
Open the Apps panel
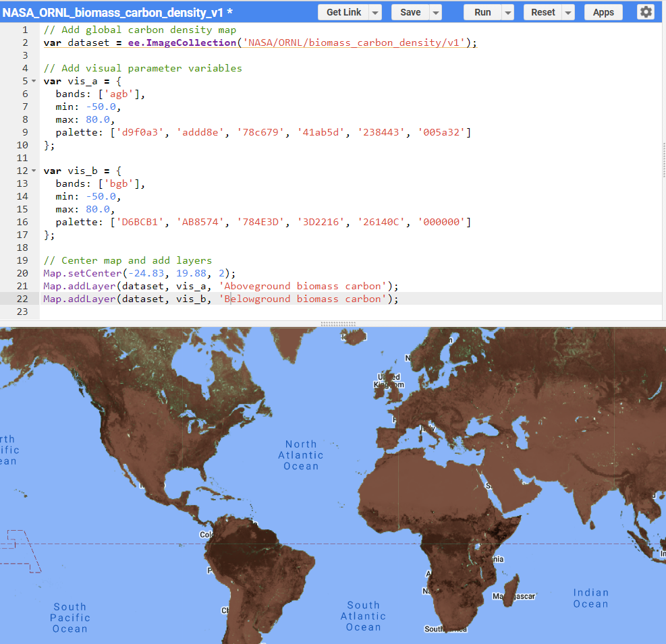(603, 11)
